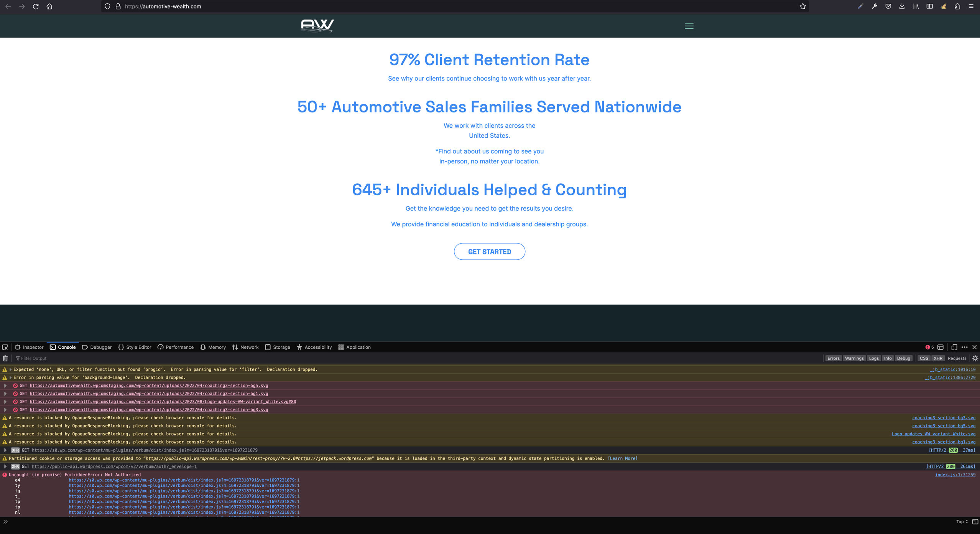Open the Performance tab

point(176,347)
